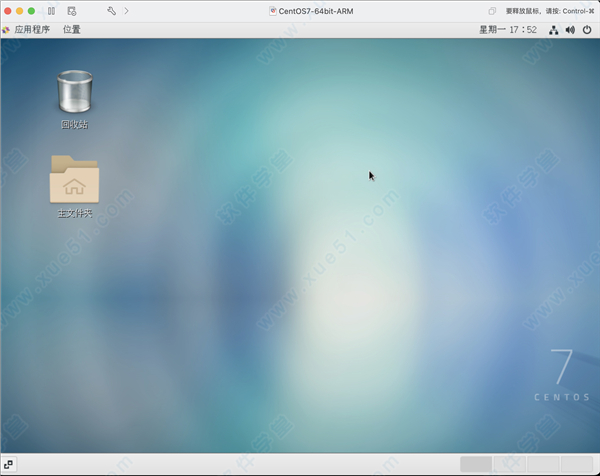Open the network connection icon
Screen dimensions: 600x476
point(553,30)
